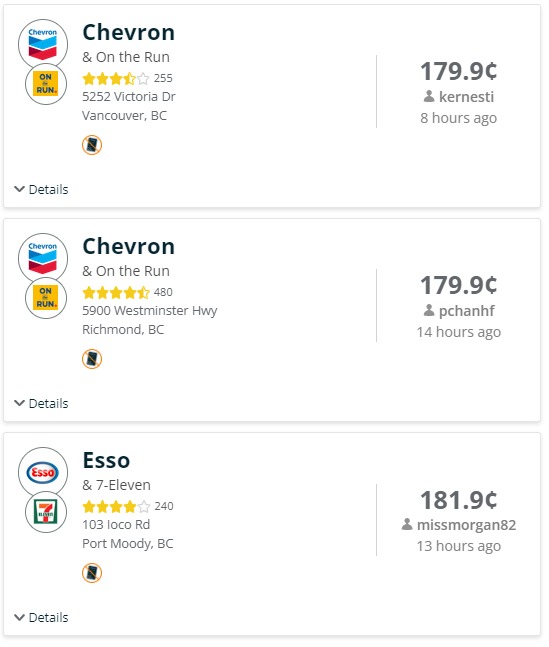The image size is (549, 647).
Task: Expand Details for the Esso station
Action: tap(41, 617)
